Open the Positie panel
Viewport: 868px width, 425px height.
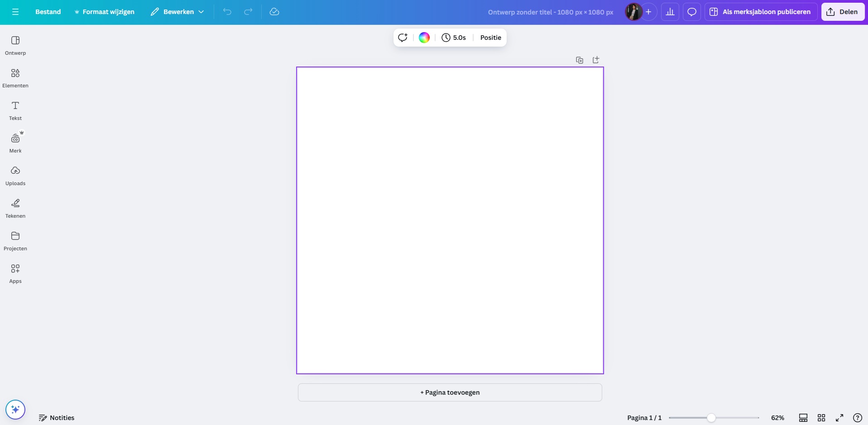(x=491, y=38)
